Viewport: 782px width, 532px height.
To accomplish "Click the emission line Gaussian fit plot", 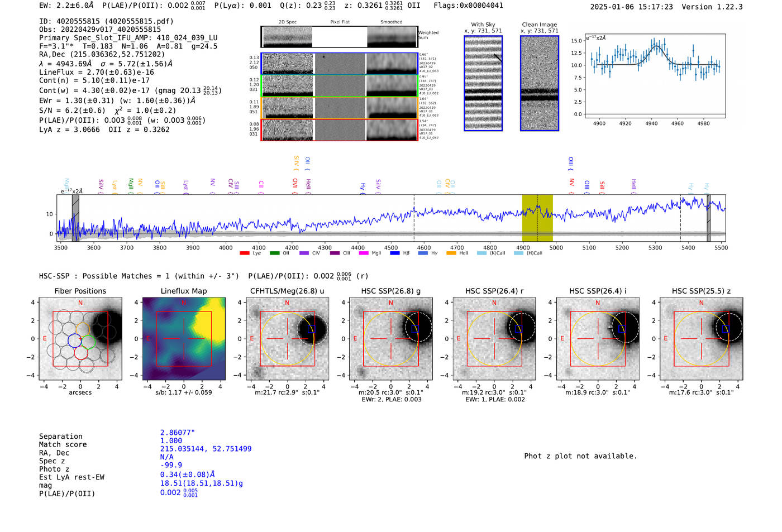I will (x=655, y=76).
